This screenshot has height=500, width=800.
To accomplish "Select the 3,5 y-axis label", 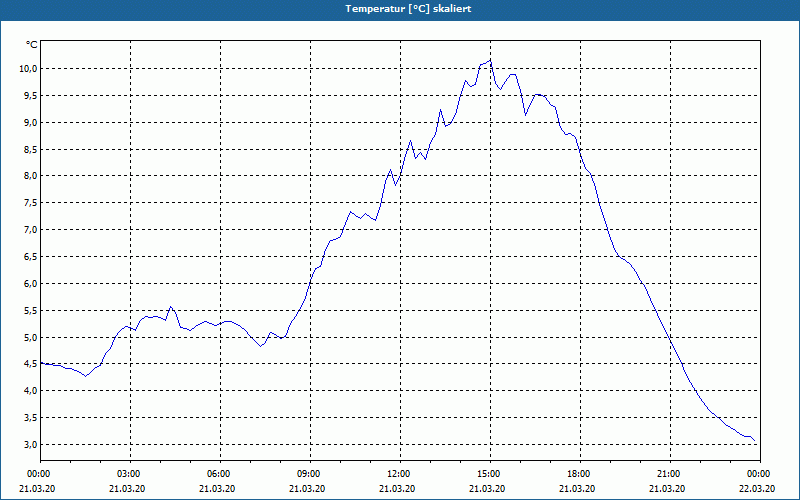I will 30,418.
